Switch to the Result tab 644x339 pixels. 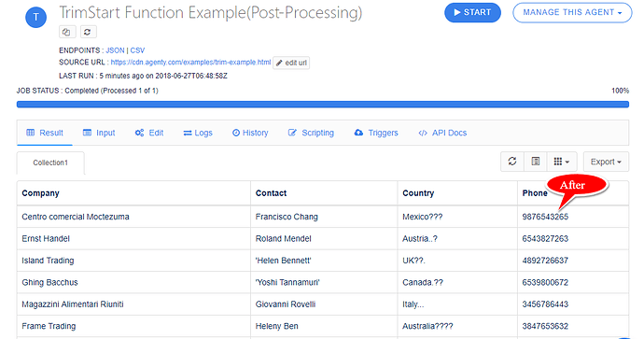[45, 133]
